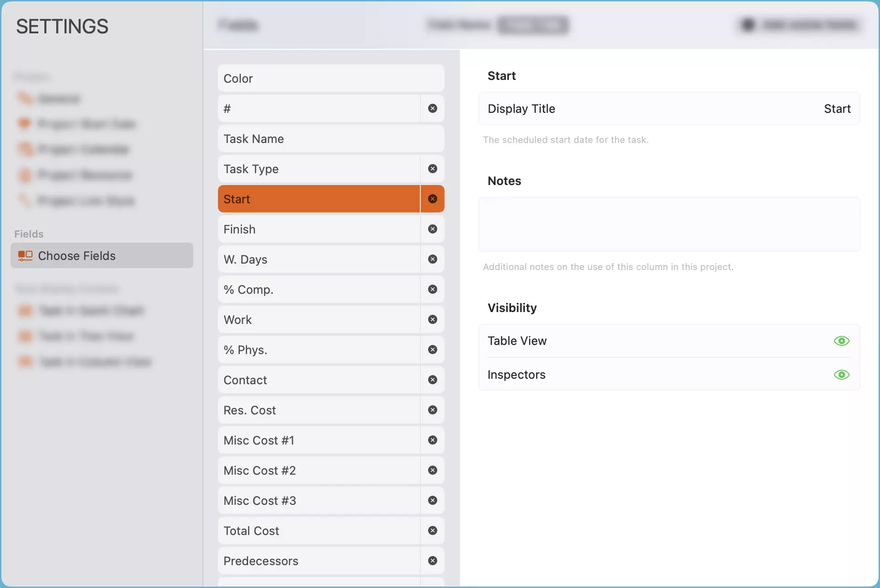The width and height of the screenshot is (880, 588).
Task: Select the Res. Cost field
Action: tap(318, 410)
